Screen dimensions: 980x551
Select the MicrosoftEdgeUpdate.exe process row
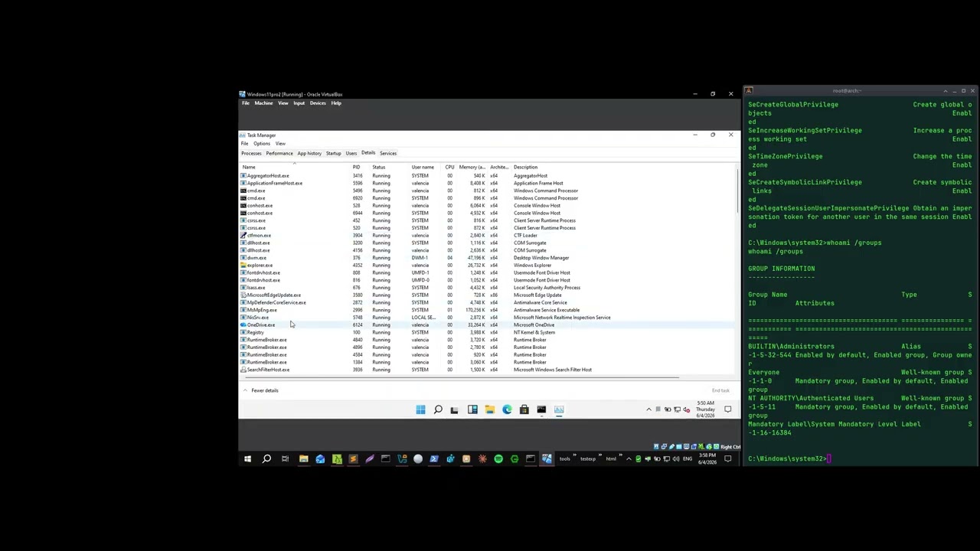coord(486,295)
